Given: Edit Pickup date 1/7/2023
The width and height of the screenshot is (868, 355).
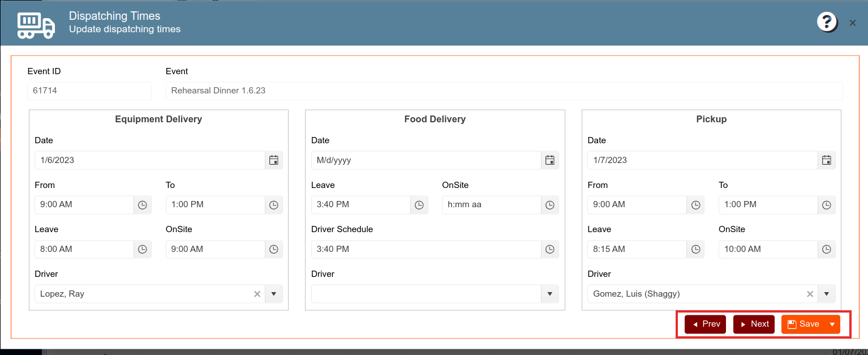Looking at the screenshot, I should pos(703,160).
